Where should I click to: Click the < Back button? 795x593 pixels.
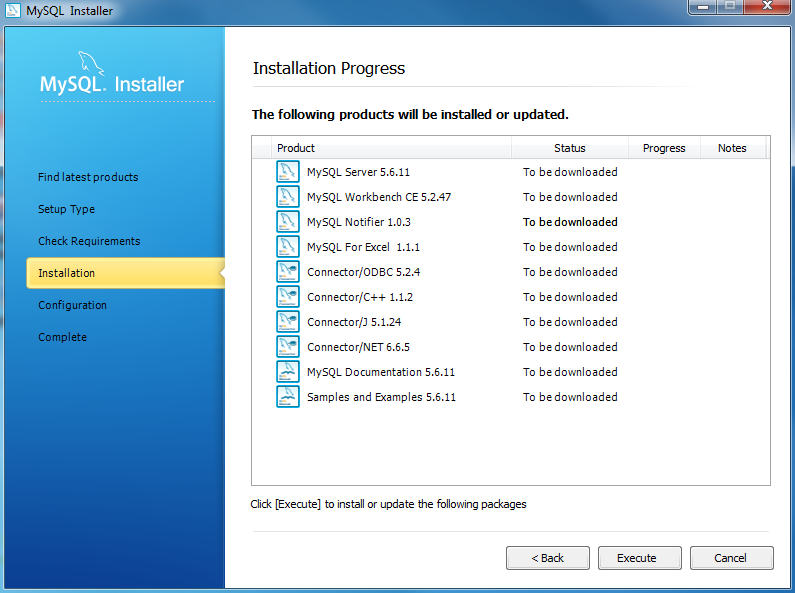(548, 558)
